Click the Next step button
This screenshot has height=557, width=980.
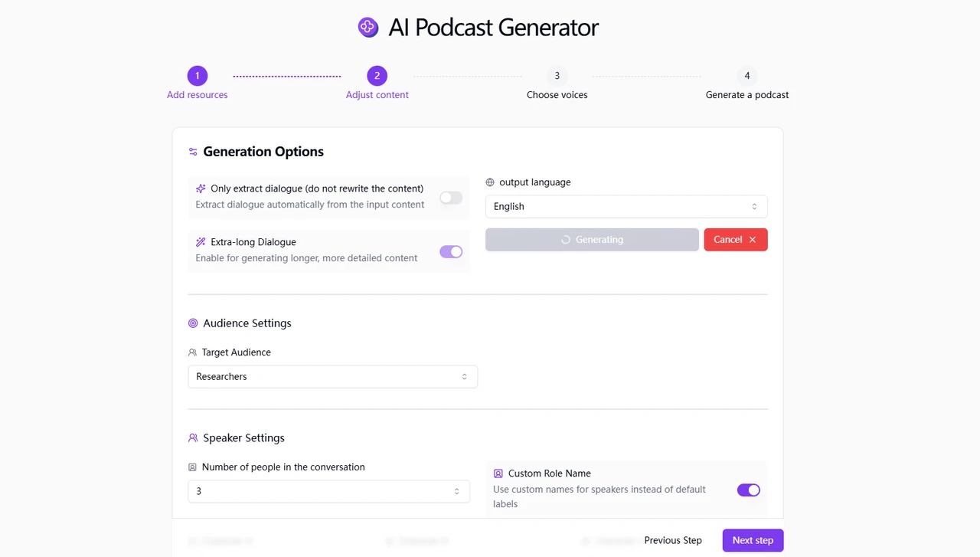(753, 540)
